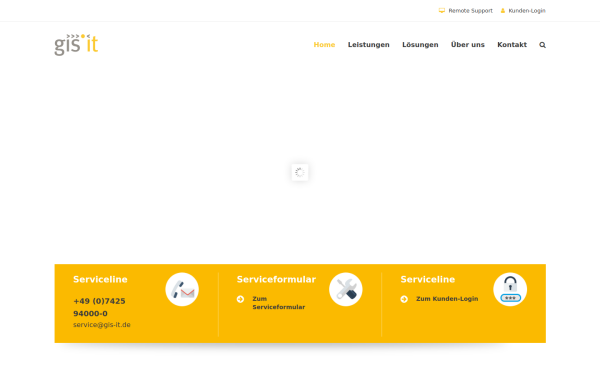The image size is (600, 375).
Task: Click arrow icon beside Zum Kunden-Login
Action: 404,299
